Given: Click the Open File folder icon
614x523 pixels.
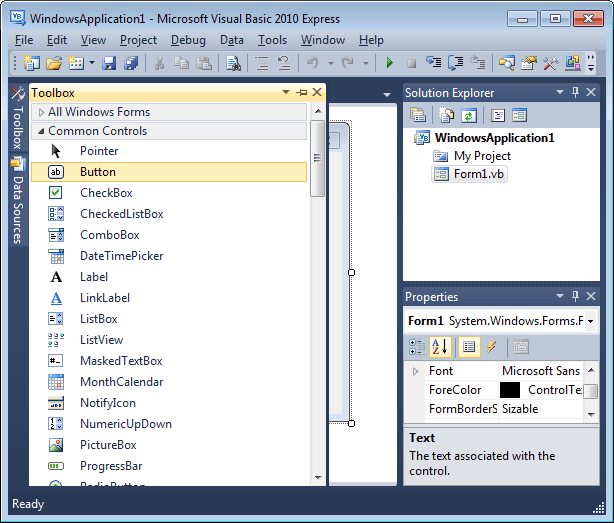Looking at the screenshot, I should coord(54,63).
